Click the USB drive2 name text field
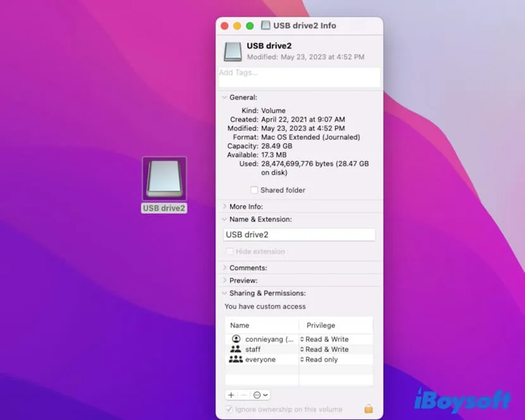The width and height of the screenshot is (525, 420). [x=299, y=234]
